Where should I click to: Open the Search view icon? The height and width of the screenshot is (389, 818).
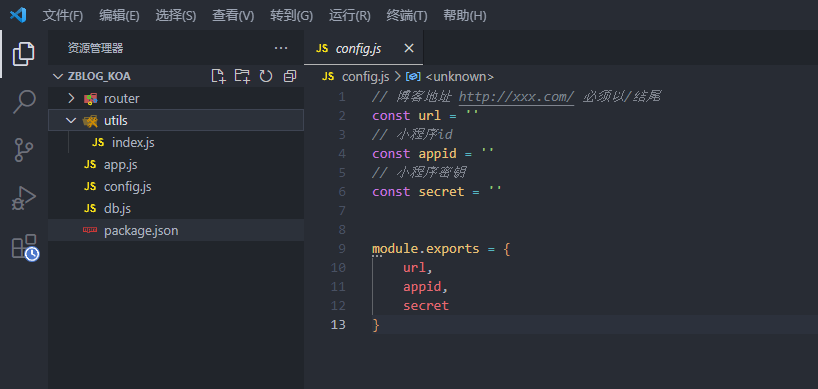click(23, 102)
